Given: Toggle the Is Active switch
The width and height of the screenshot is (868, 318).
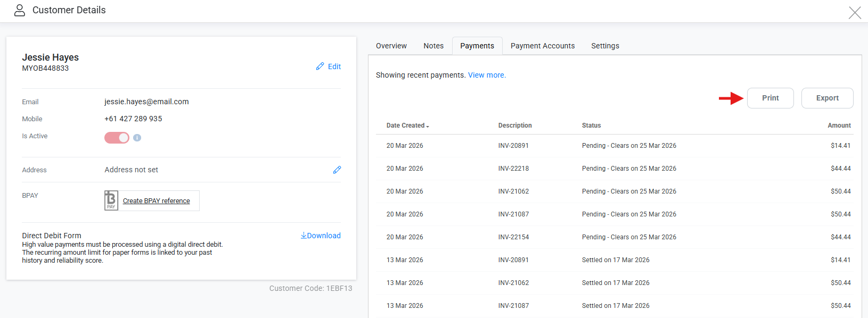Looking at the screenshot, I should click(117, 138).
